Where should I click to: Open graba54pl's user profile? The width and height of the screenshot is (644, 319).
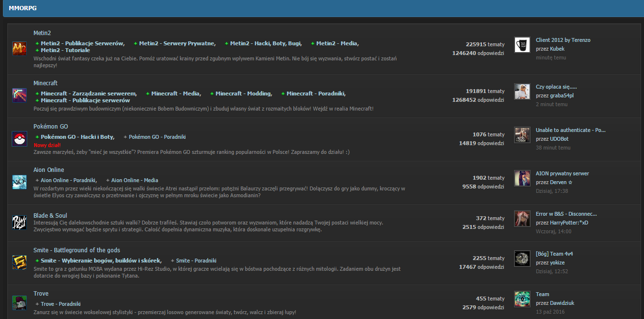[x=562, y=95]
